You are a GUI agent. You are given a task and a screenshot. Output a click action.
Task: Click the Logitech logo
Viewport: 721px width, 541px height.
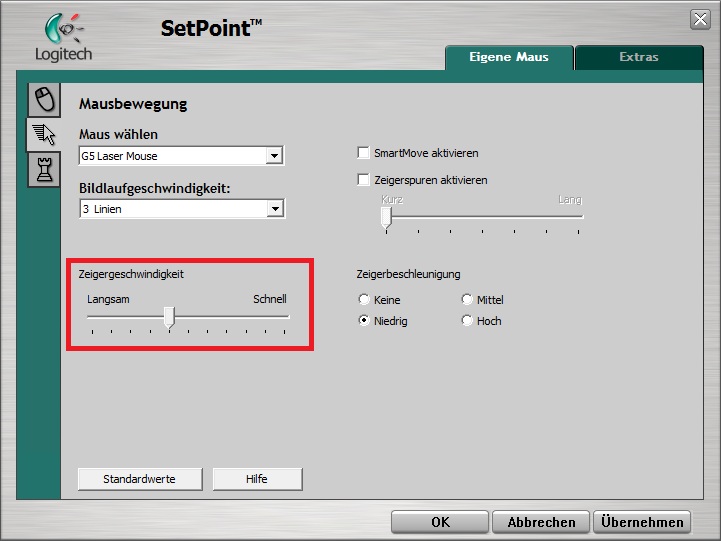(x=64, y=38)
